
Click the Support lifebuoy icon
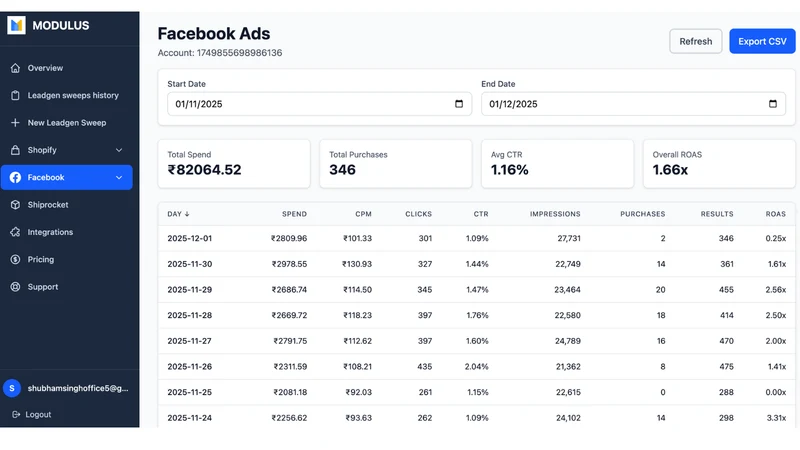(15, 287)
